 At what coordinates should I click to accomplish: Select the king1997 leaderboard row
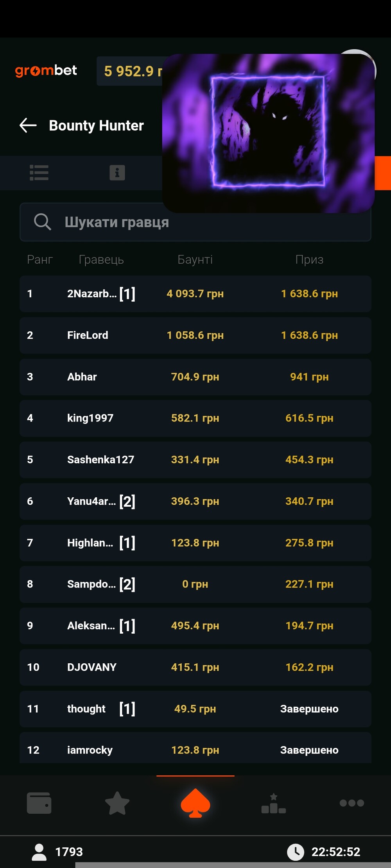pyautogui.click(x=195, y=418)
